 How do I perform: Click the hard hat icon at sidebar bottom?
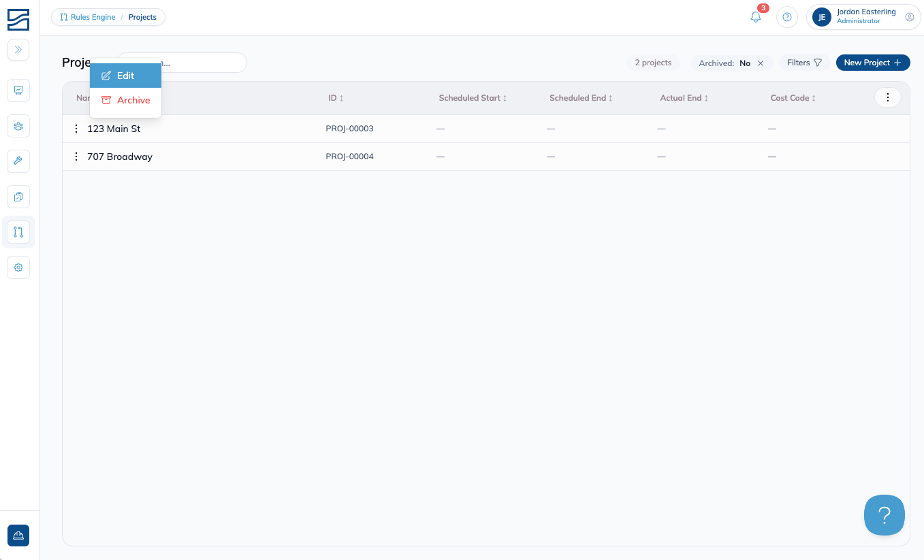click(x=18, y=536)
